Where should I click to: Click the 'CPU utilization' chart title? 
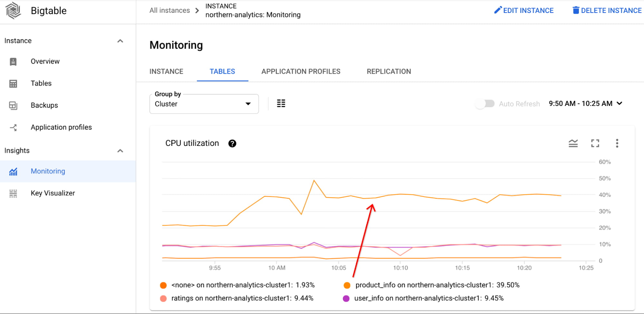coord(192,143)
